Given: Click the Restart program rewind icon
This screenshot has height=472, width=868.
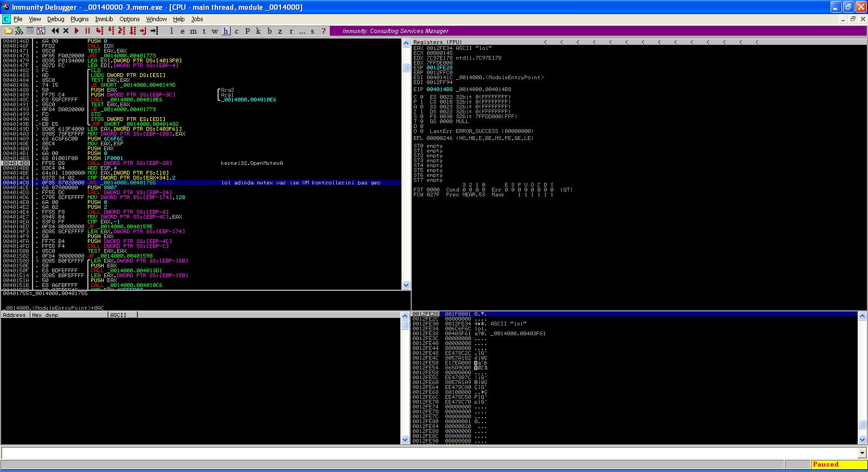Looking at the screenshot, I should [x=55, y=31].
